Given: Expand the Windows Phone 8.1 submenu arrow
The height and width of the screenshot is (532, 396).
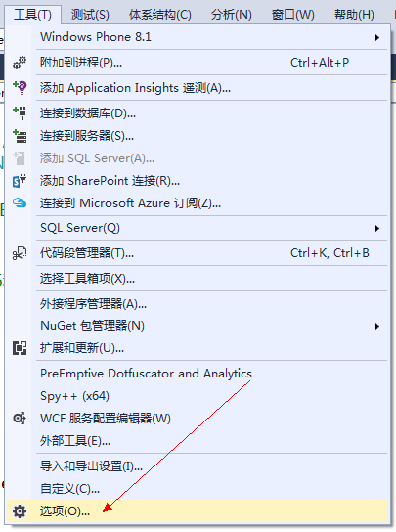Looking at the screenshot, I should (x=377, y=37).
